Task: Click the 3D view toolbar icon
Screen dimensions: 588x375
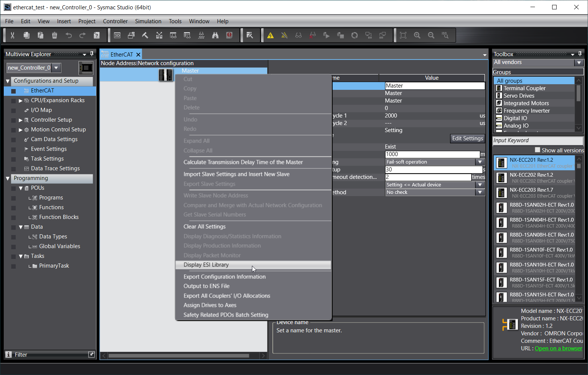Action: pyautogui.click(x=117, y=35)
